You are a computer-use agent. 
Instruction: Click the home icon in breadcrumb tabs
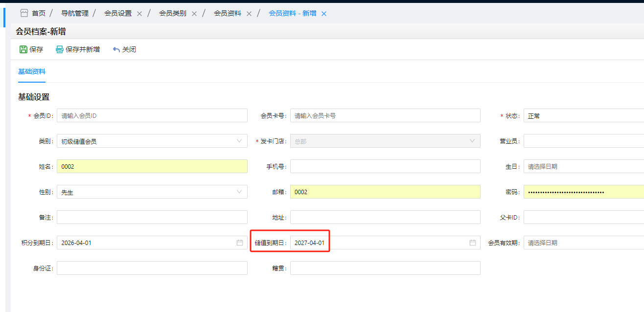[x=24, y=13]
